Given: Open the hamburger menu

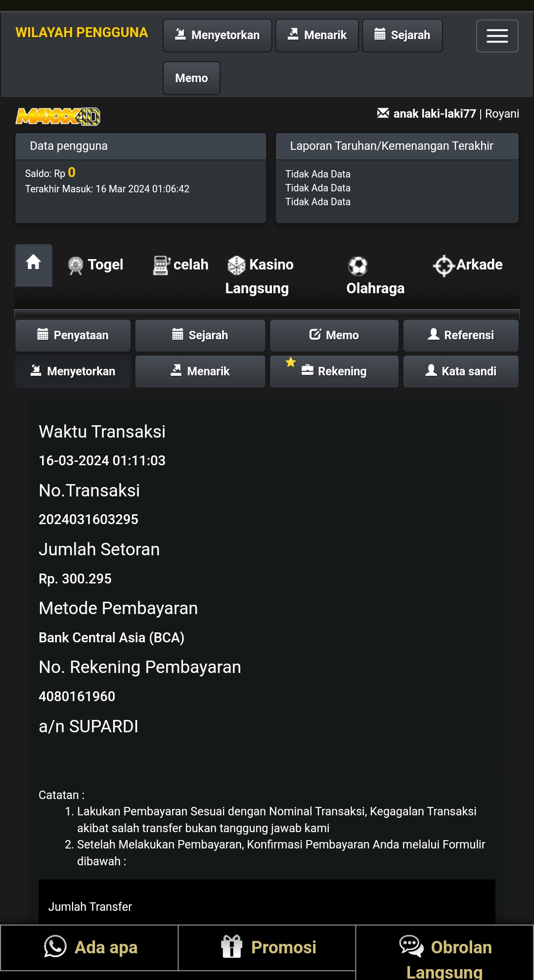Looking at the screenshot, I should point(497,36).
